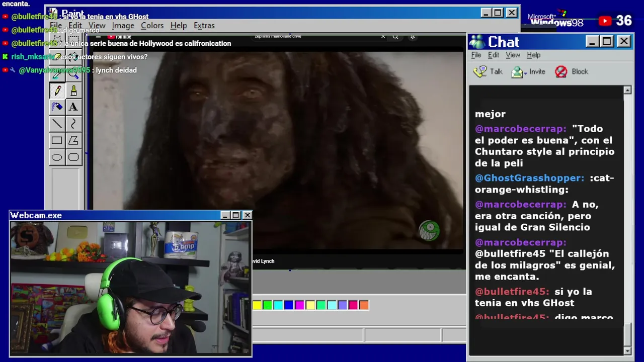The height and width of the screenshot is (362, 644).
Task: Close the Paint window
Action: pyautogui.click(x=511, y=13)
